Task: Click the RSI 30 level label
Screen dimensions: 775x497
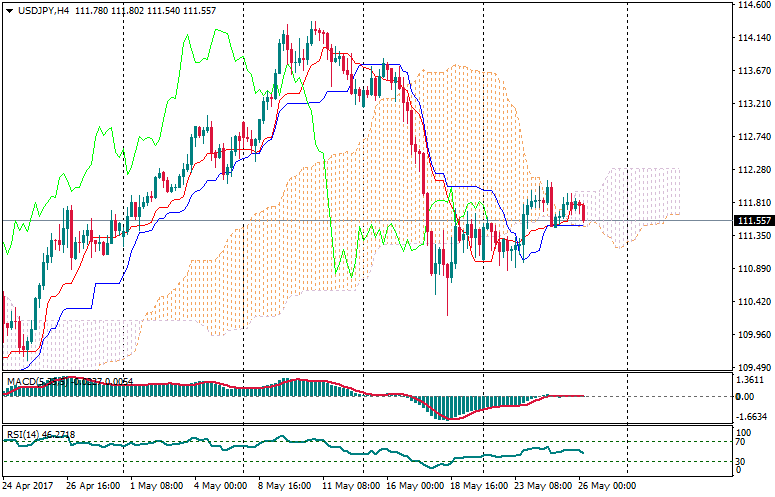Action: click(741, 461)
